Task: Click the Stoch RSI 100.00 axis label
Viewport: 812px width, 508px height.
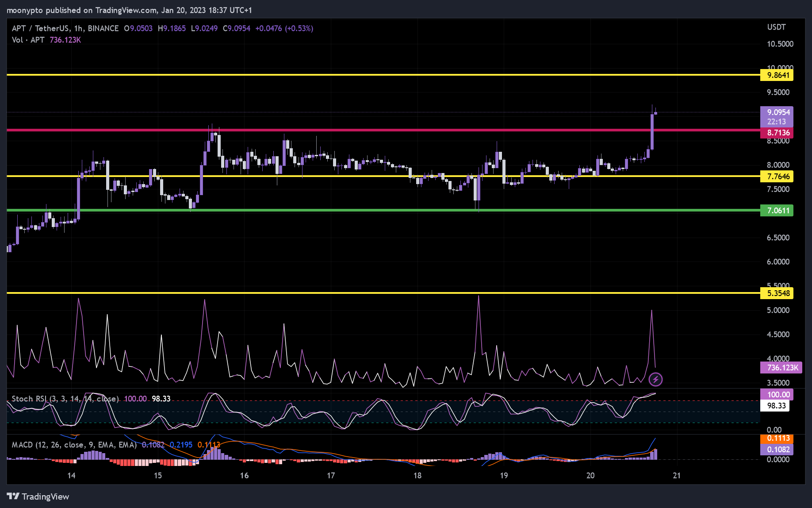Action: point(777,394)
